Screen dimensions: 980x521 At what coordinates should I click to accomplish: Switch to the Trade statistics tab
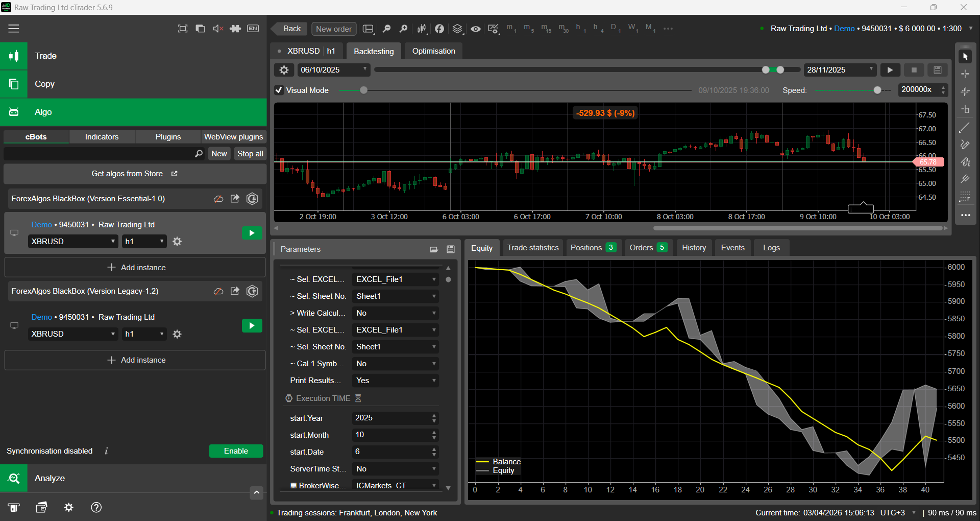tap(533, 248)
